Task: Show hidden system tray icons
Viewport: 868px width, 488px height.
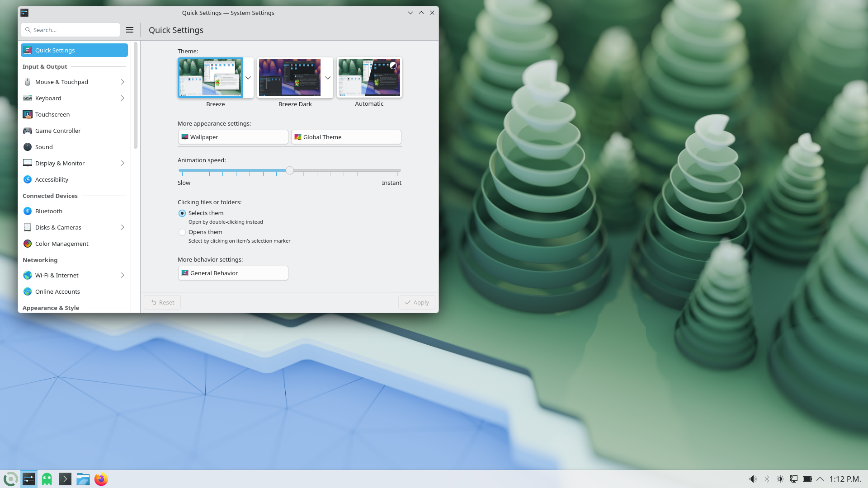Action: coord(820,479)
